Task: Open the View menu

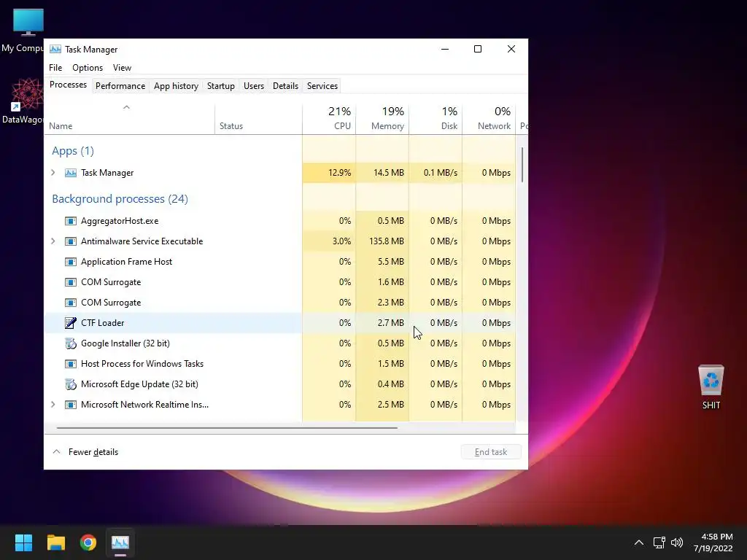Action: click(x=122, y=68)
